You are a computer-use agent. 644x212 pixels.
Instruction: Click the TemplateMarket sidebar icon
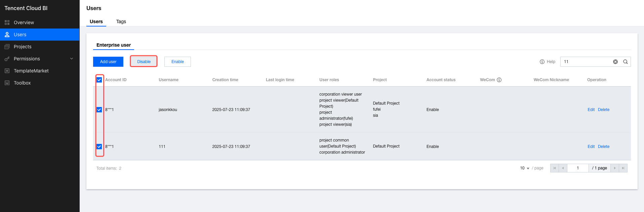7,71
